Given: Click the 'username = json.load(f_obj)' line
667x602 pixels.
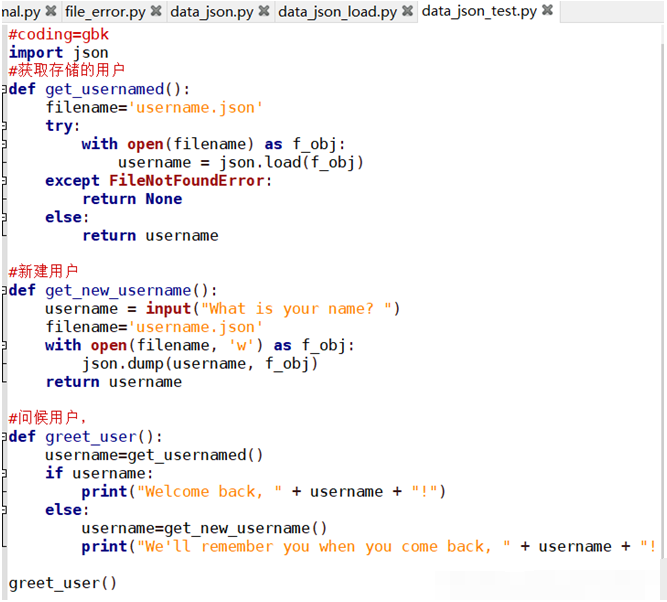Looking at the screenshot, I should [x=241, y=163].
